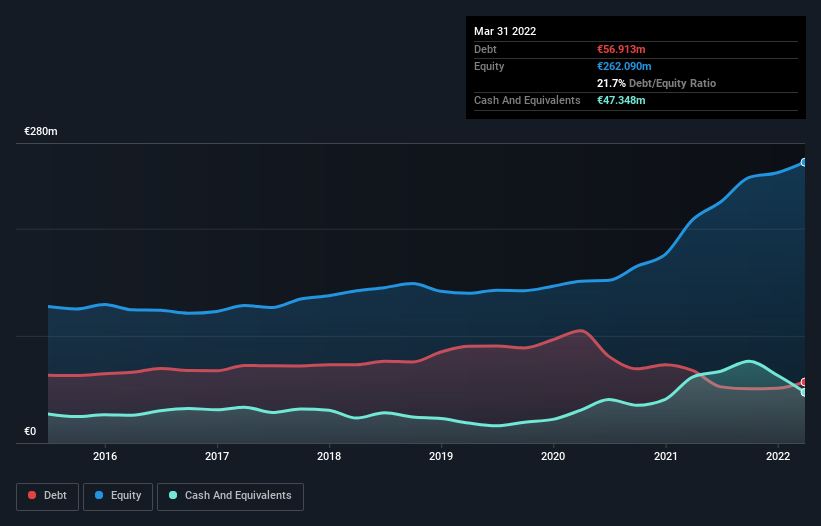The height and width of the screenshot is (526, 821).
Task: Click the 2020 x-axis year label
Action: (x=553, y=456)
